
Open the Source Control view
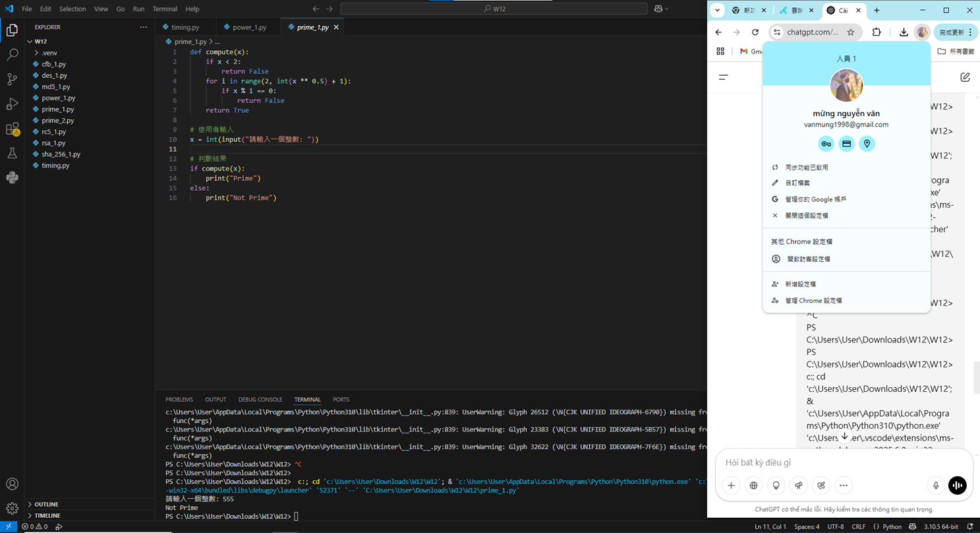12,79
